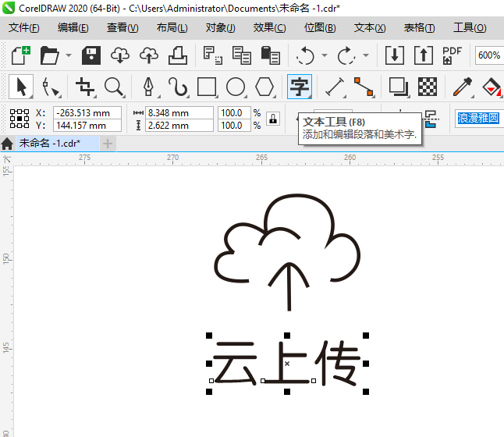Select the Color eyedropper tool
Image resolution: width=504 pixels, height=437 pixels.
point(463,87)
